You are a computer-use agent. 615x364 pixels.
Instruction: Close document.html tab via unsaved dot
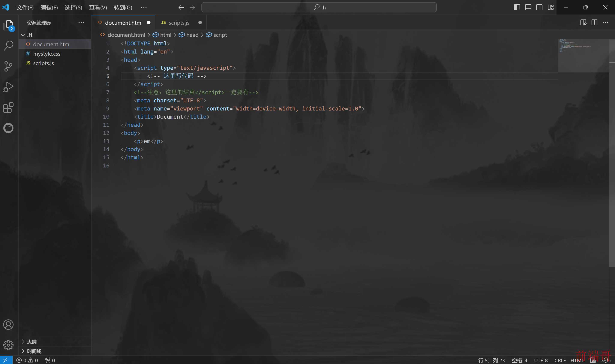tap(148, 22)
